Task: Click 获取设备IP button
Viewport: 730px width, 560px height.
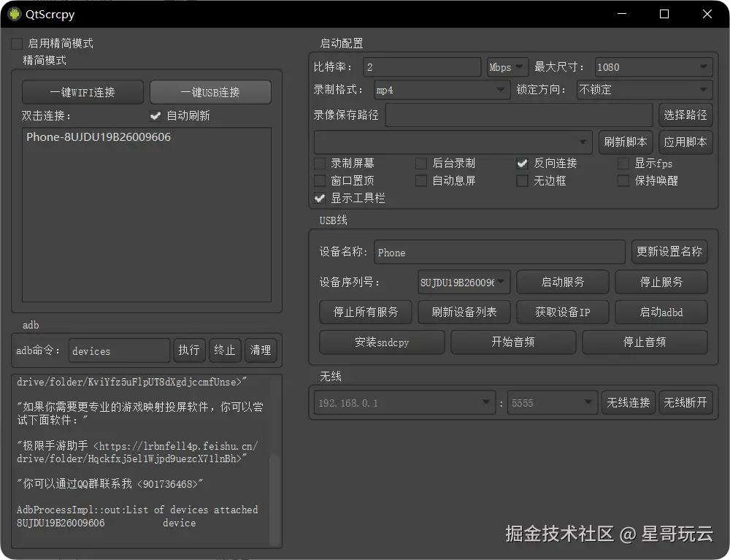Action: [x=562, y=312]
